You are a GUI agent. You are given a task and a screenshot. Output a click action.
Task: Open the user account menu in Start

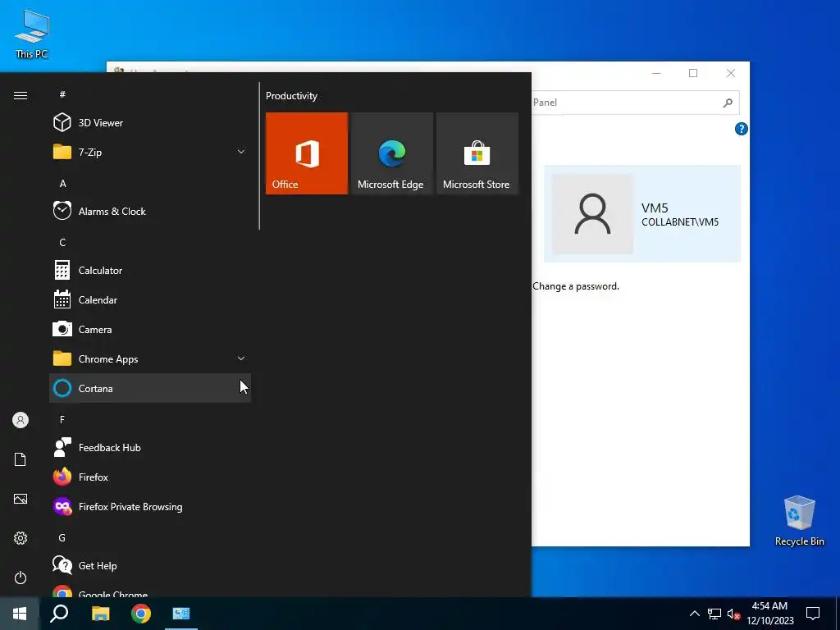21,420
